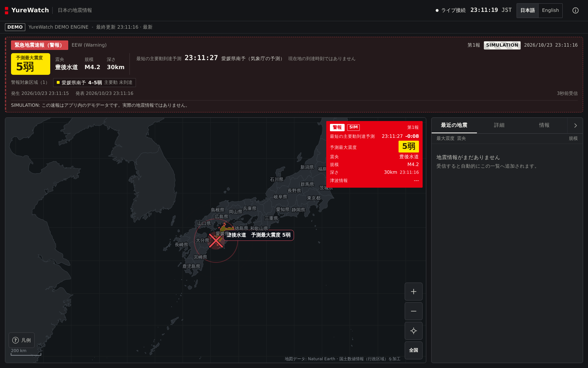Click the 23:11:27 arrival time in banner
Screen dimensions: 588x368
click(x=201, y=58)
